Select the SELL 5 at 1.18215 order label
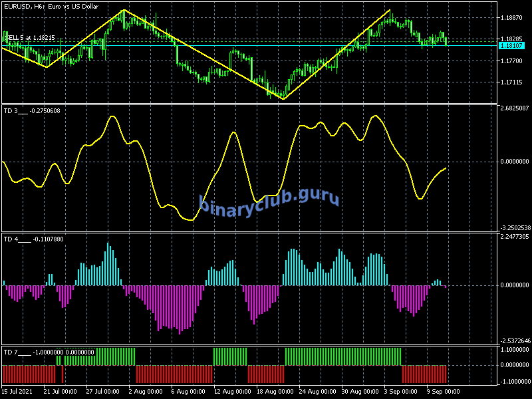532x399 pixels. [29, 39]
